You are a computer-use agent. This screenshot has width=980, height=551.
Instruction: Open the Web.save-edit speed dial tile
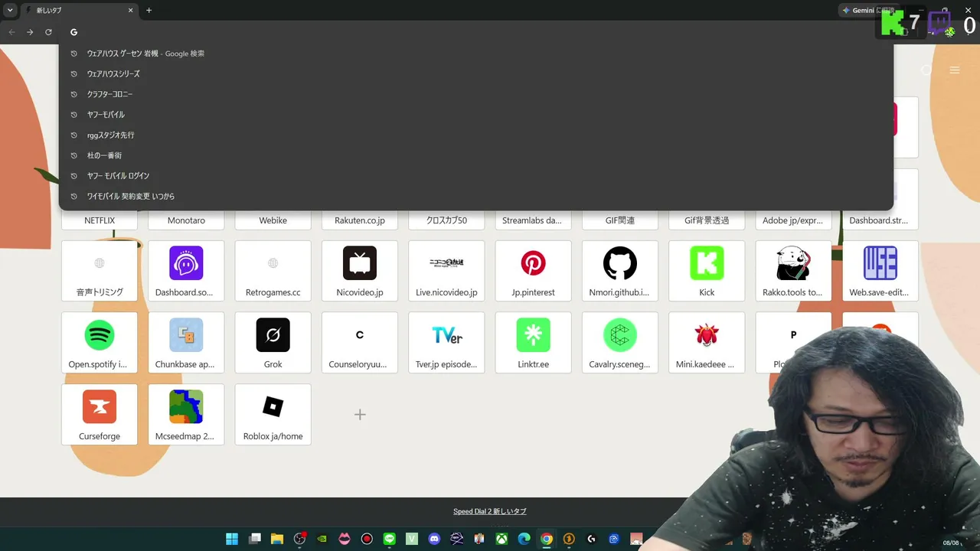pos(880,271)
